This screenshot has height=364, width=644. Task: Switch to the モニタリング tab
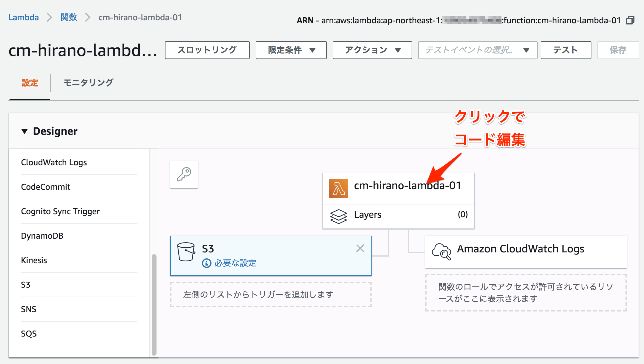click(88, 83)
